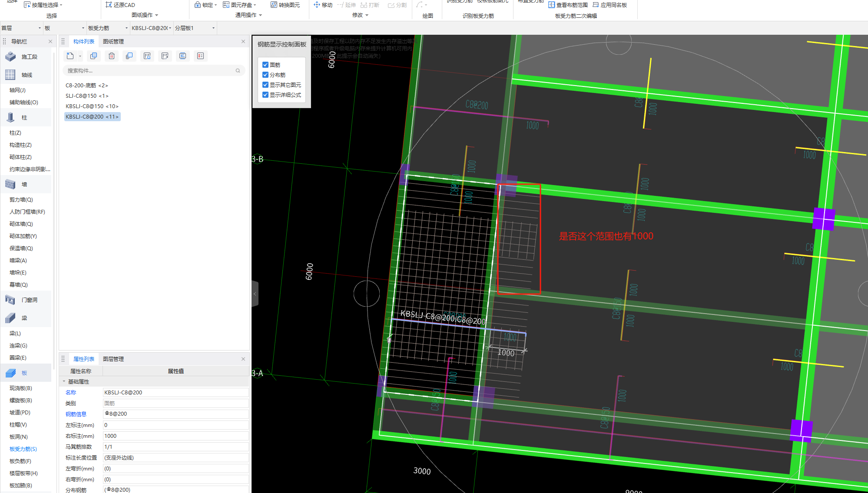Click the 分割 split tool

click(397, 5)
